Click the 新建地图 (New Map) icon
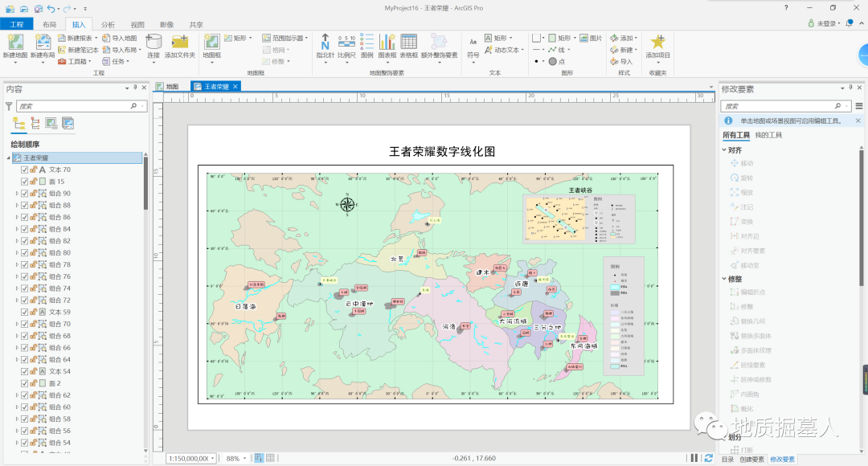Screen dimensions: 868x466 (15, 43)
